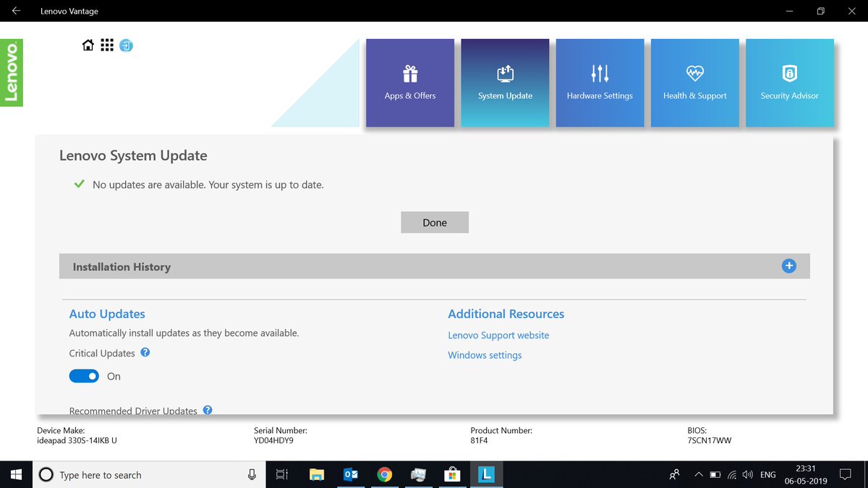Open File Explorer from the taskbar
This screenshot has height=488, width=868.
tap(317, 474)
